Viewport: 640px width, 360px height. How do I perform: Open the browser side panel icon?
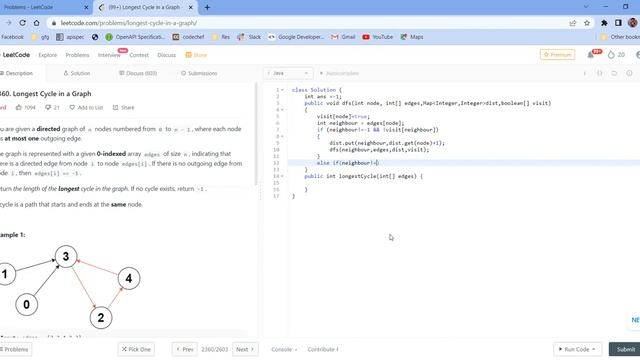point(618,23)
